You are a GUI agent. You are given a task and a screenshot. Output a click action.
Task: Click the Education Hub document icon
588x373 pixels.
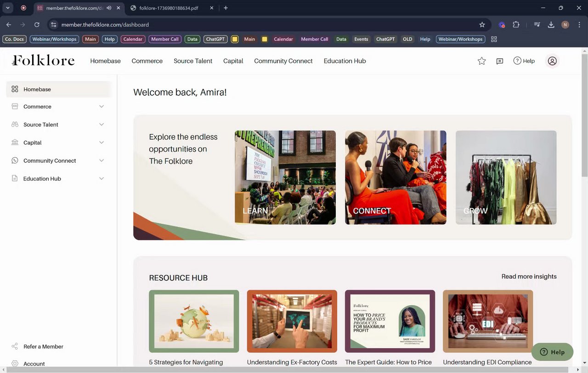(15, 179)
